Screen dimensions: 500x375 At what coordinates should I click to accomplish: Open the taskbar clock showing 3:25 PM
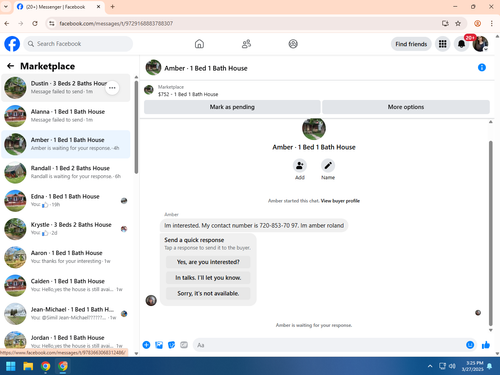coord(472,366)
